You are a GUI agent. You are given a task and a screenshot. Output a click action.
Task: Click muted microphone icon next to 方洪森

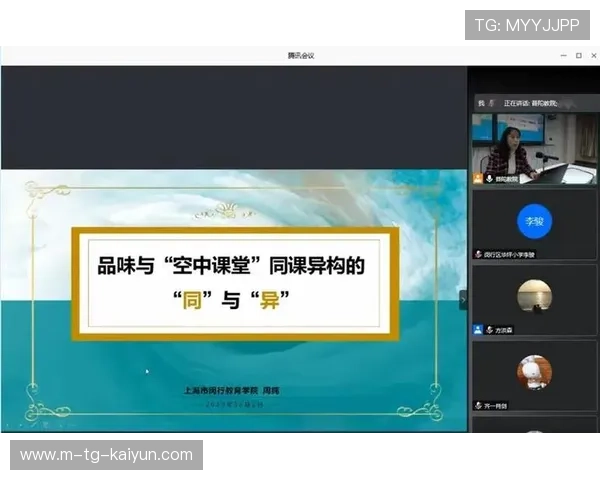(x=489, y=330)
